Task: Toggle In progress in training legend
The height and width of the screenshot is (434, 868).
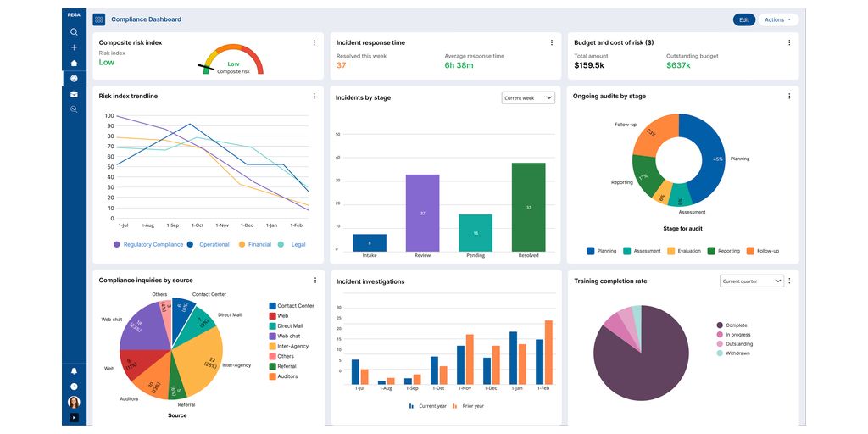Action: click(x=733, y=334)
